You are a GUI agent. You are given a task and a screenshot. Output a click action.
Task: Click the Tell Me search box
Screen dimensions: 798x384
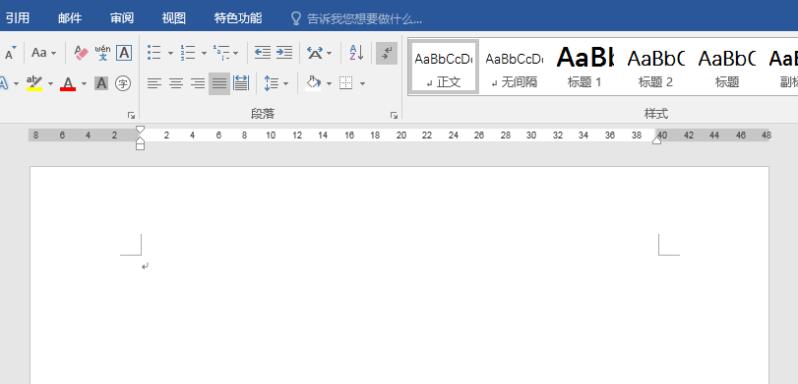(x=364, y=19)
